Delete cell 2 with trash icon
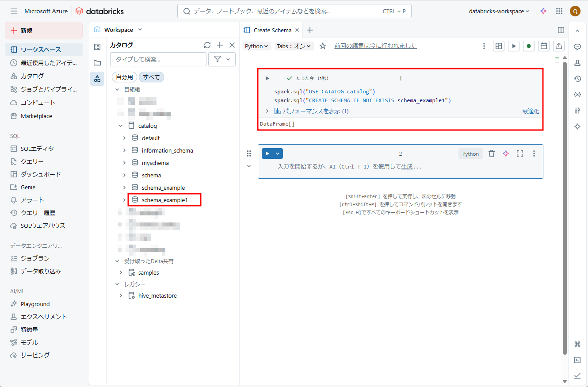Image resolution: width=588 pixels, height=387 pixels. click(x=492, y=153)
